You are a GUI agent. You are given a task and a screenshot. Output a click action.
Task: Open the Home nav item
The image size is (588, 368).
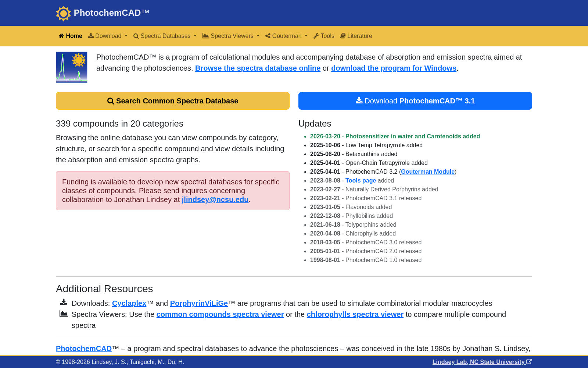point(71,36)
